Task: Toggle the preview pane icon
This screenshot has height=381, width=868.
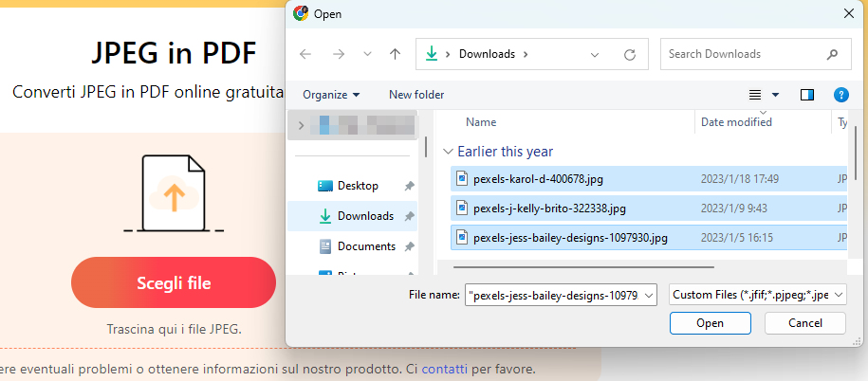Action: (x=807, y=95)
